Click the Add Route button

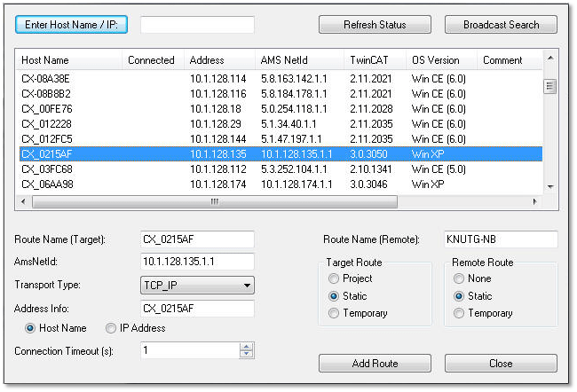[x=375, y=364]
